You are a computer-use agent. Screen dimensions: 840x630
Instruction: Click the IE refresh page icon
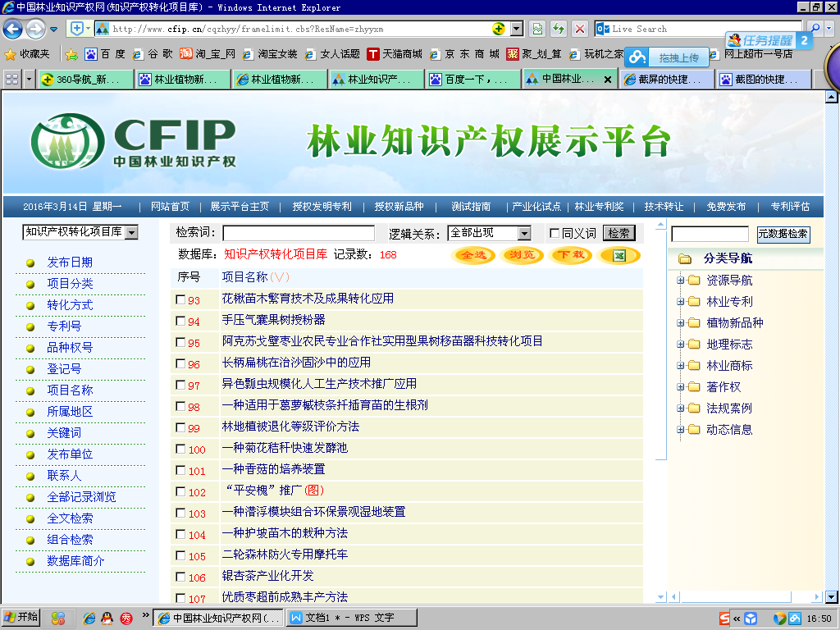click(x=558, y=29)
